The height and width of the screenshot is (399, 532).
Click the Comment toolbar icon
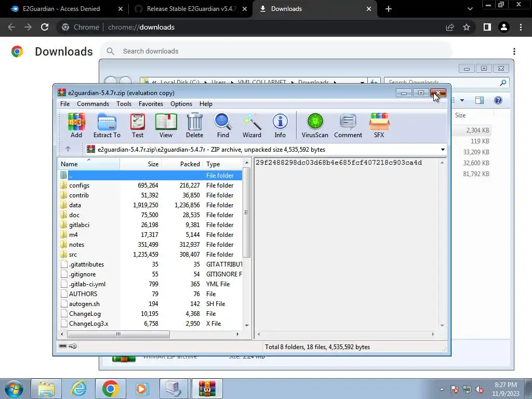pos(348,125)
